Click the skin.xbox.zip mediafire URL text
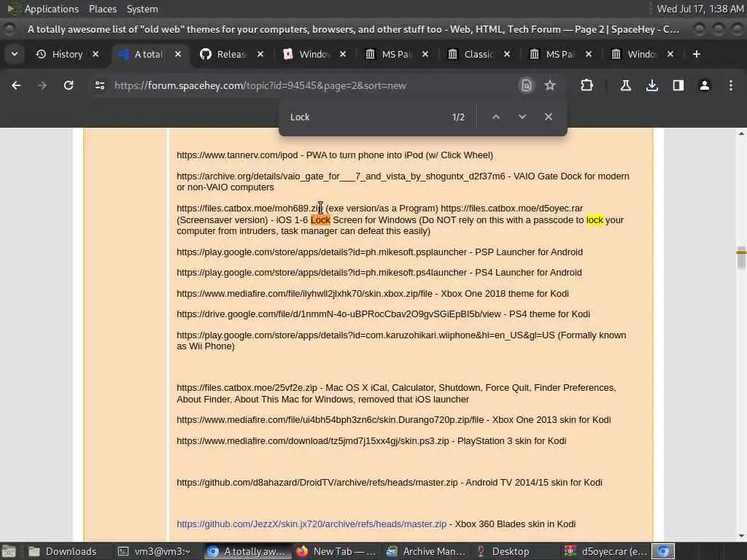Screen dimensions: 747x560 304,293
